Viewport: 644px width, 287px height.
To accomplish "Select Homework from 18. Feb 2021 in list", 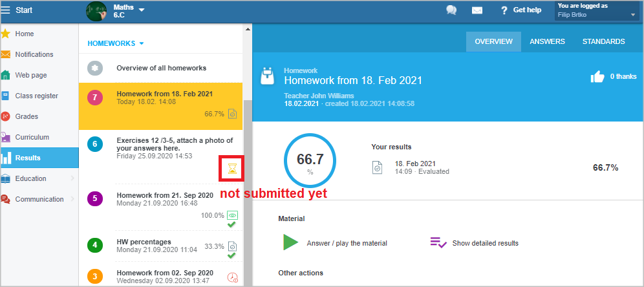I will [x=160, y=106].
